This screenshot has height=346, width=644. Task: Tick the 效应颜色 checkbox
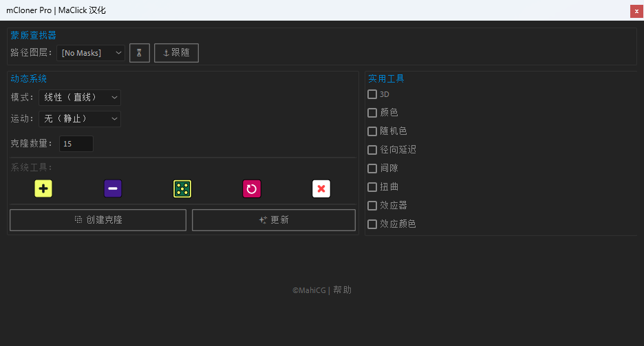coord(372,224)
